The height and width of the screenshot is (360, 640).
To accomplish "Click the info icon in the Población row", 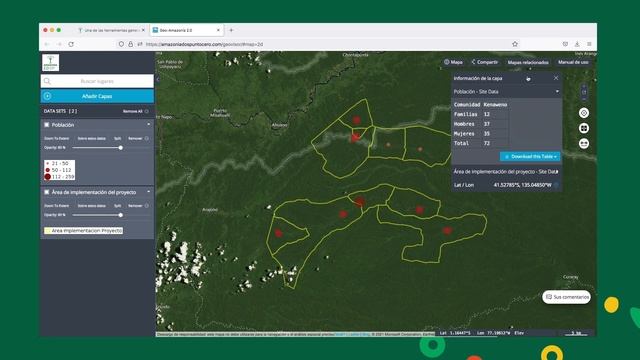I will (x=147, y=138).
